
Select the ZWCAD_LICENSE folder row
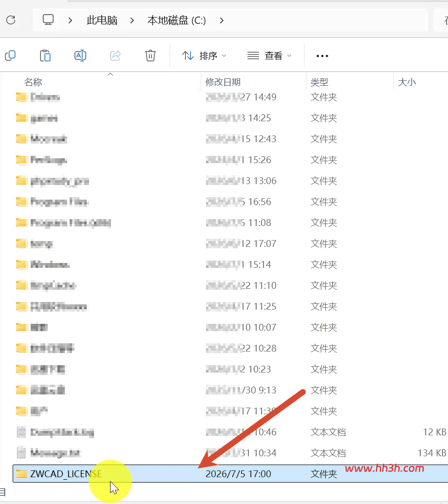(230, 473)
